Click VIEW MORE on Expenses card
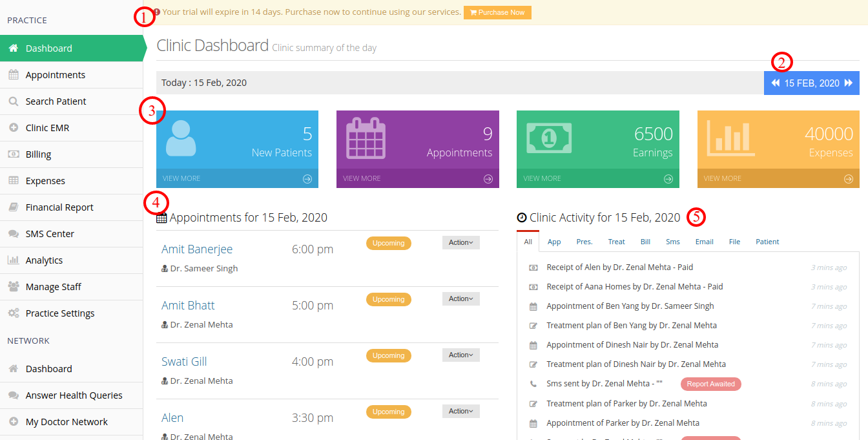868x440 pixels. pyautogui.click(x=723, y=178)
